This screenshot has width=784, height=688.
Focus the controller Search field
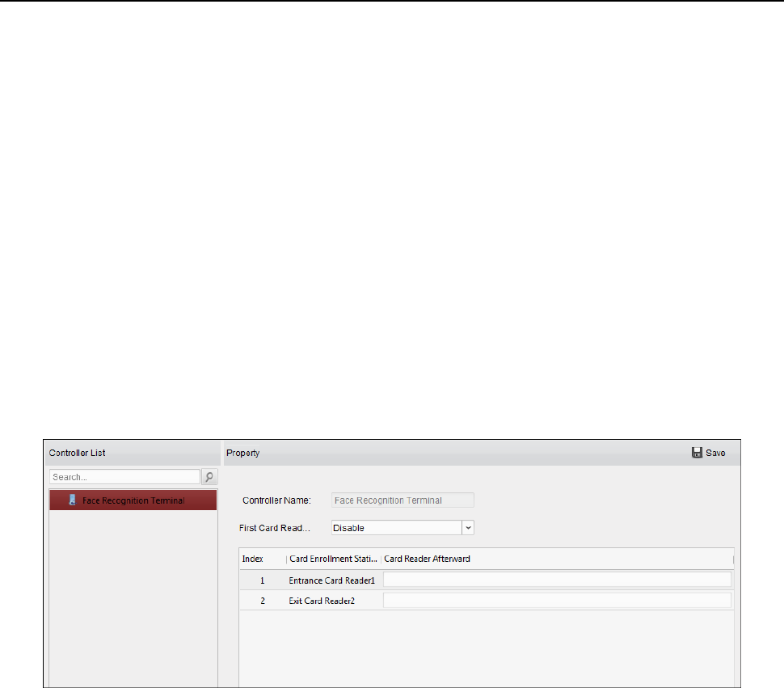pos(124,477)
